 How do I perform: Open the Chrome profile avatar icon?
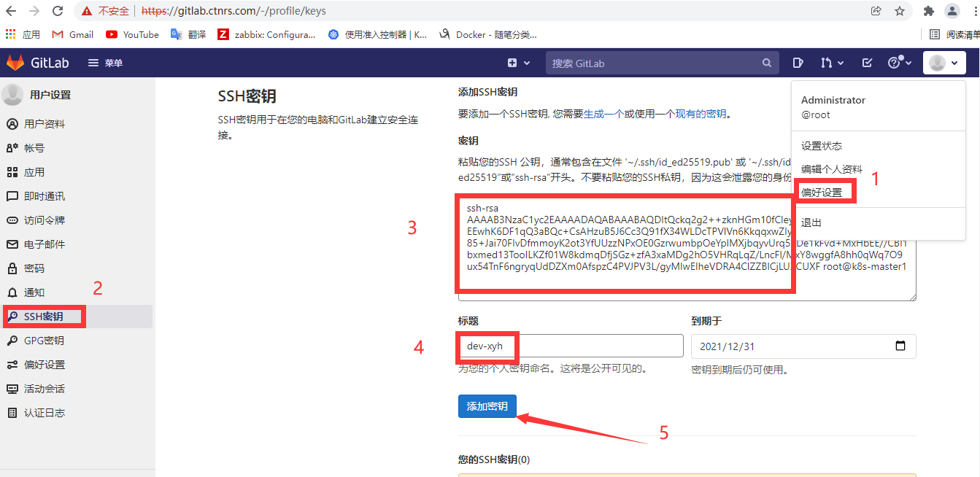point(952,11)
